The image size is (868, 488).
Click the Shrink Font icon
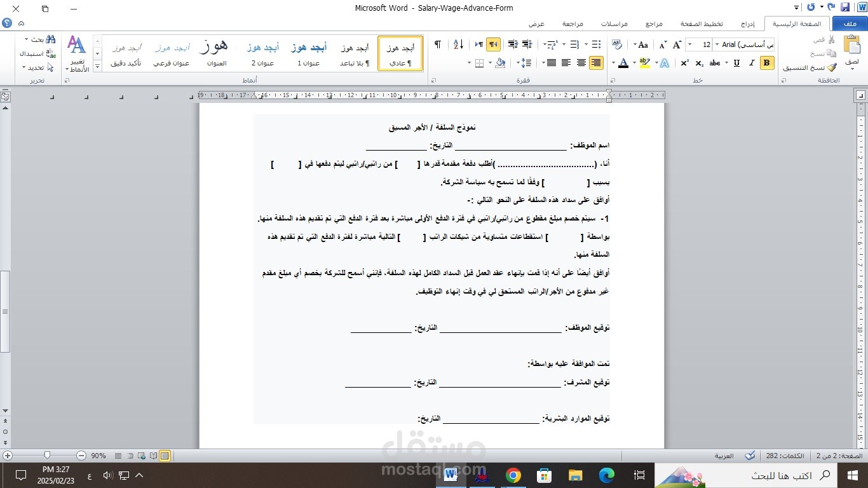[x=663, y=44]
